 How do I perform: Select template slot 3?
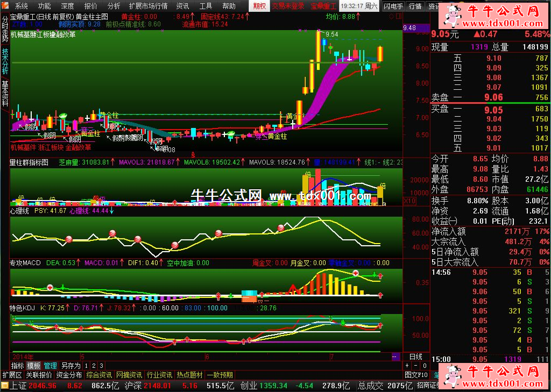(101, 366)
